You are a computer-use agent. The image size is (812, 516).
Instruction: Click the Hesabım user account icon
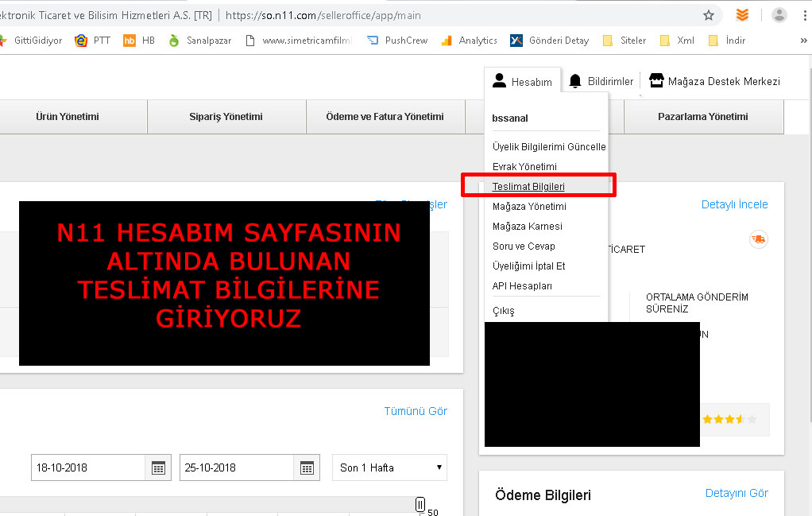[x=499, y=80]
